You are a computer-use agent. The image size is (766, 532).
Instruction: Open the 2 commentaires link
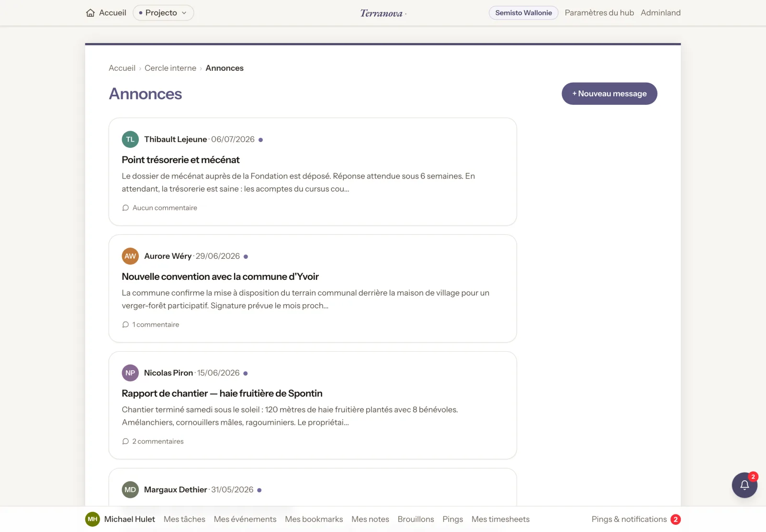(x=158, y=441)
